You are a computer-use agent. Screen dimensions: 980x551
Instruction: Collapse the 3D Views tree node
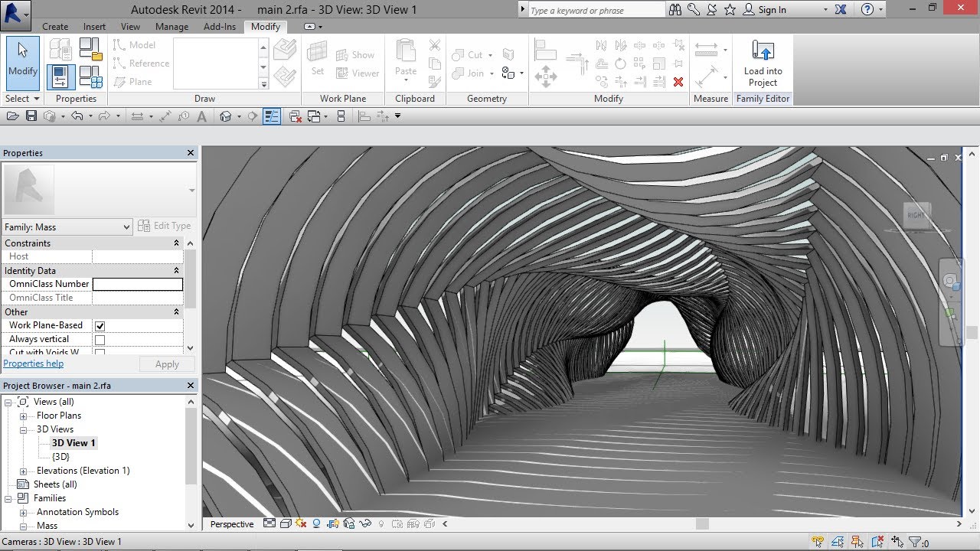tap(24, 430)
